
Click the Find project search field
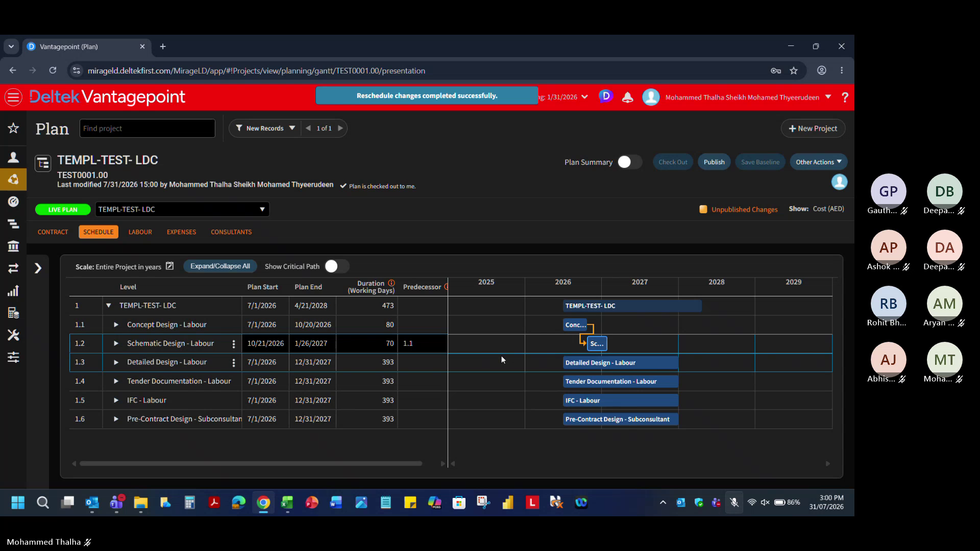pyautogui.click(x=148, y=129)
